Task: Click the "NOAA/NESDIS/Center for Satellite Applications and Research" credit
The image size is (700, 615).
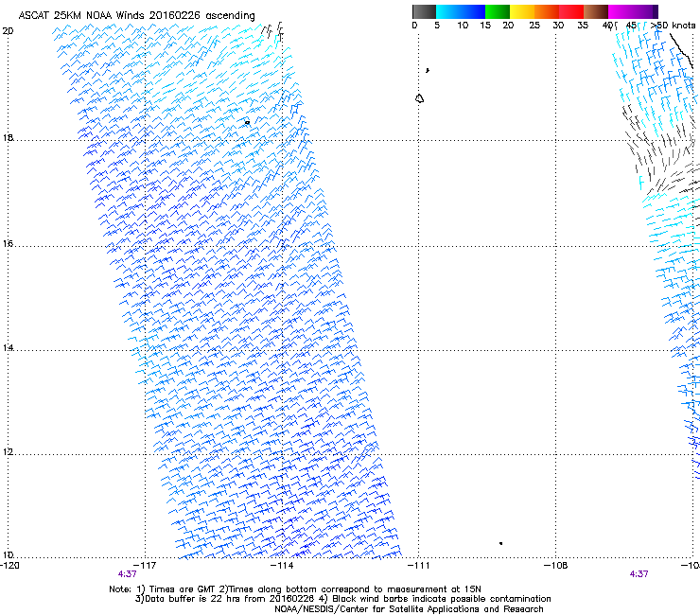Action: click(409, 609)
